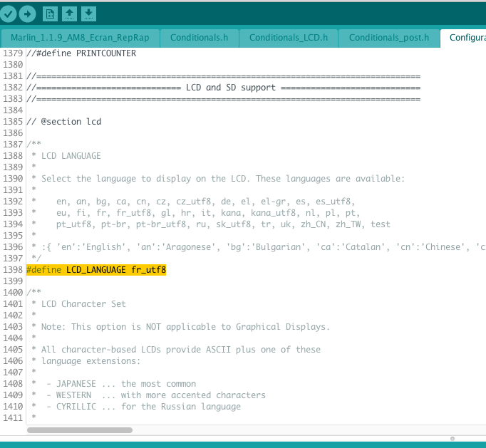The image size is (486, 448).
Task: Click the 'LCD and SD support' header
Action: click(x=231, y=88)
